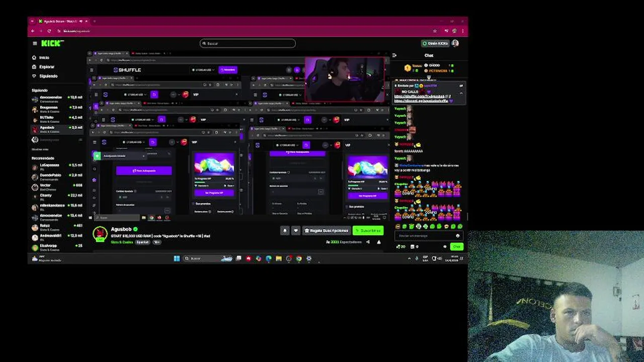The width and height of the screenshot is (644, 362).
Task: Open the browser three-dot menu
Action: 462,31
